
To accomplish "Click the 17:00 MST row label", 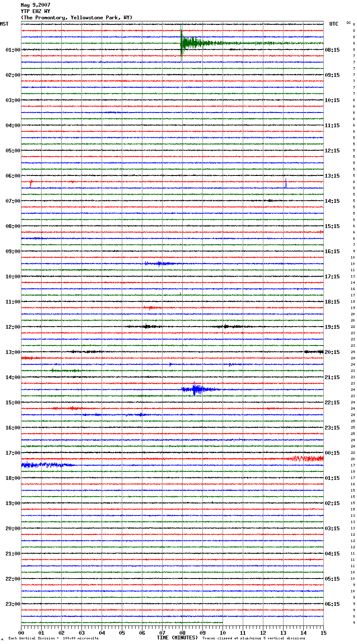I will 13,453.
